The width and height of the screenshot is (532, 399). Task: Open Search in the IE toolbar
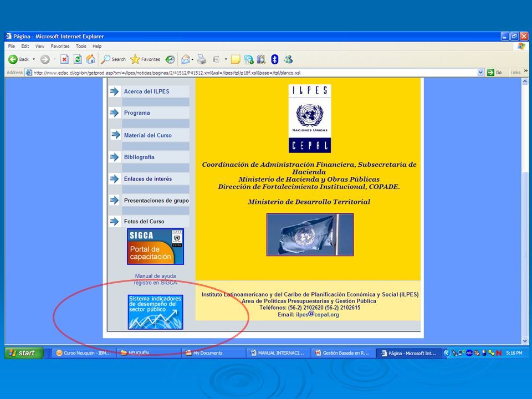click(114, 59)
